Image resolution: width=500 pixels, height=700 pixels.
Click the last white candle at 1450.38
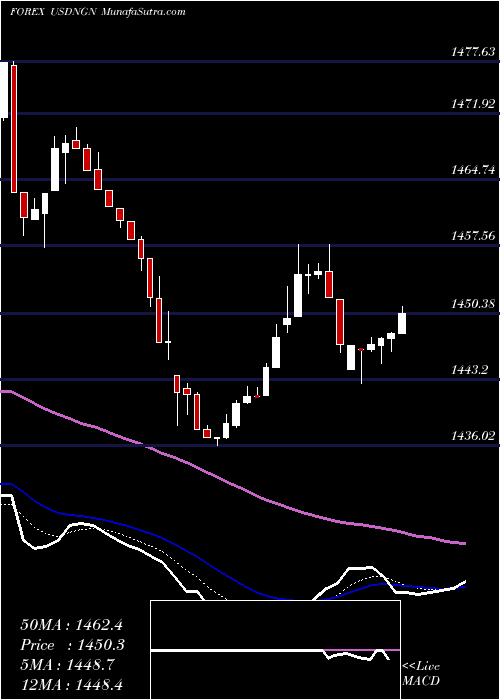[402, 323]
